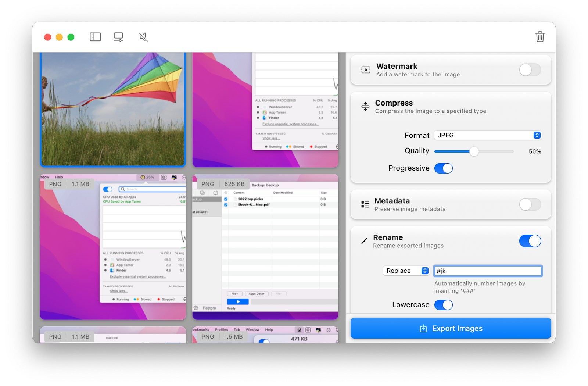The width and height of the screenshot is (588, 386).
Task: Click the muted speaker toolbar icon
Action: (x=143, y=37)
